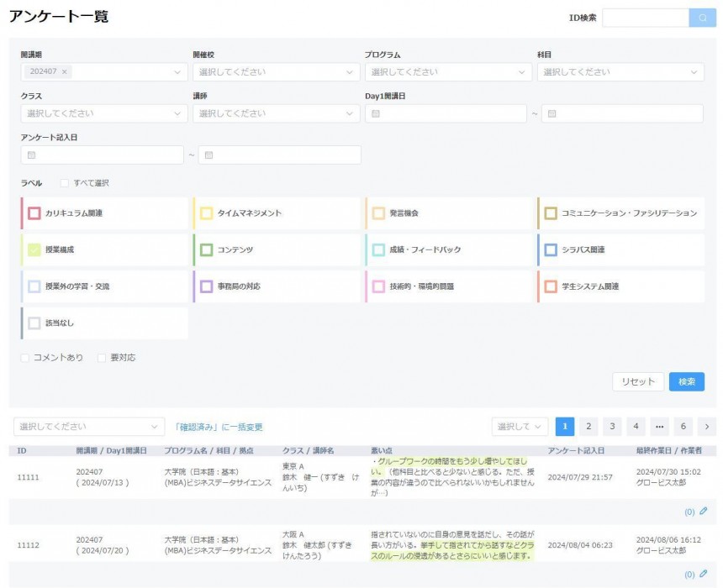Expand the 講師 dropdown
Screen dimensions: 723x588
pyautogui.click(x=276, y=113)
